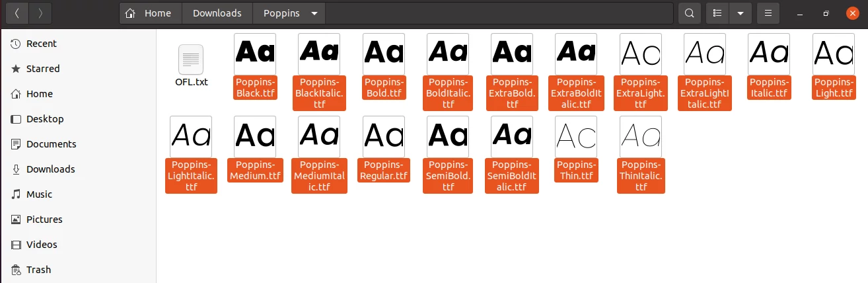The height and width of the screenshot is (283, 868).
Task: Select the Poppins-Italic.ttf font icon
Action: (x=769, y=54)
